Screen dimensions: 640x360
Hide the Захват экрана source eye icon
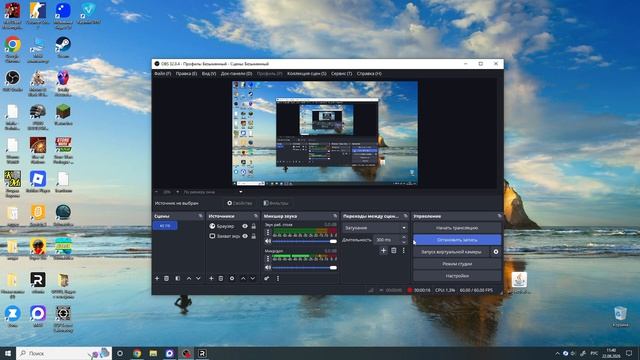point(245,236)
